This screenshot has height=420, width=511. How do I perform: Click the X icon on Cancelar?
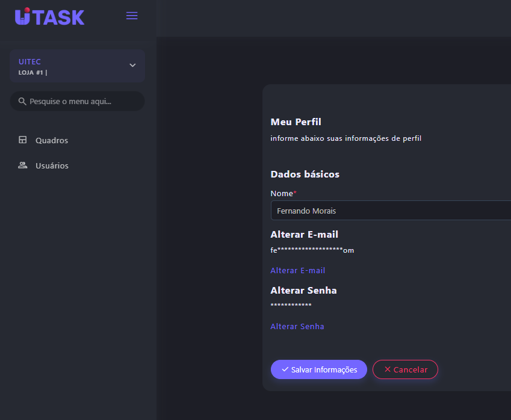[x=388, y=369]
